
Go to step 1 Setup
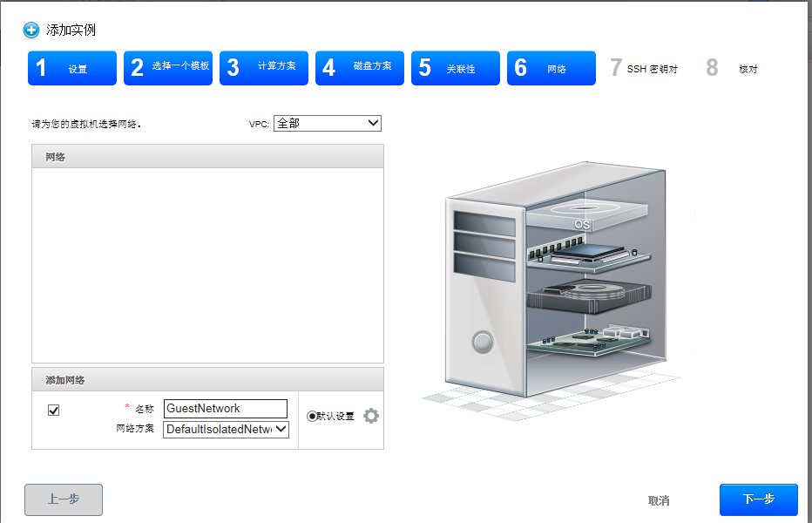click(x=72, y=68)
